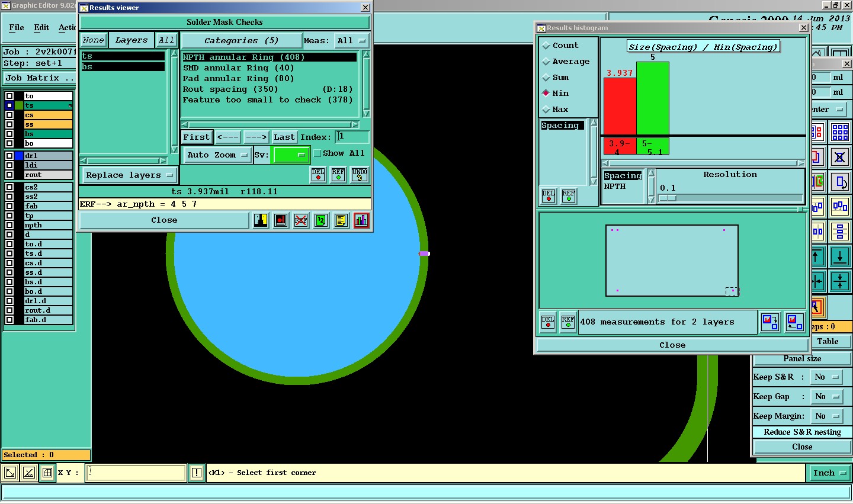Select the None layers filter tab

[x=93, y=40]
